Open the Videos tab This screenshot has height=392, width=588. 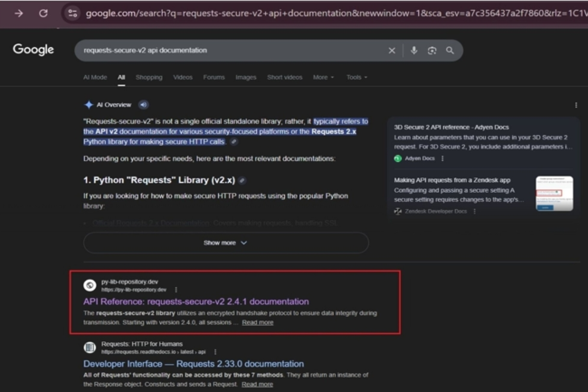pyautogui.click(x=183, y=77)
